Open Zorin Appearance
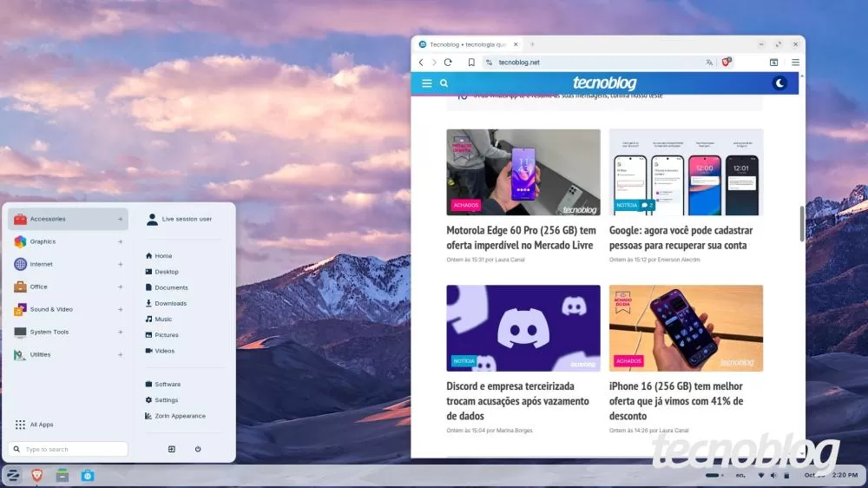The width and height of the screenshot is (868, 488). coord(175,416)
